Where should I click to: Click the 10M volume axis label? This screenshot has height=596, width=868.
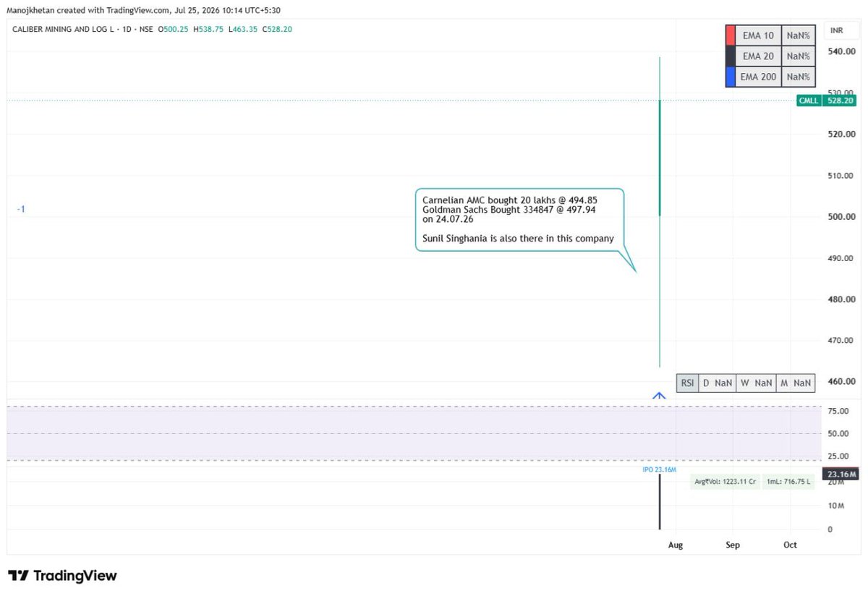[x=835, y=506]
